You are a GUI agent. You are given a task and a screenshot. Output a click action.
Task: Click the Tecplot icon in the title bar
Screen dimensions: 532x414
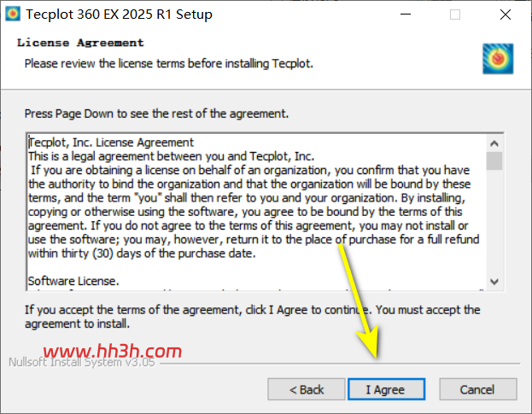point(13,14)
